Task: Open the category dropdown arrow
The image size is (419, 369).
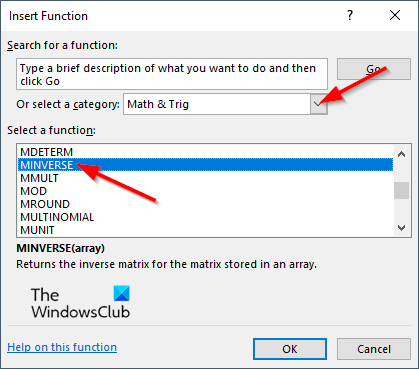Action: pyautogui.click(x=318, y=104)
